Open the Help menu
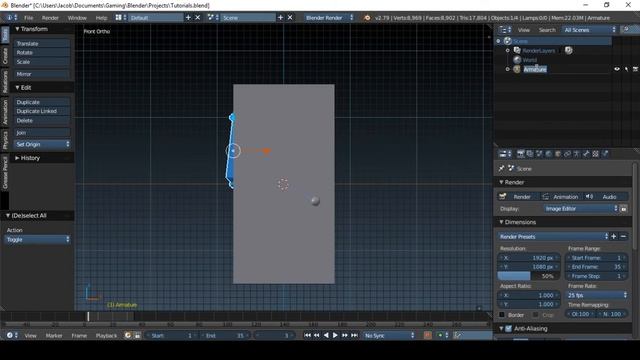Viewport: 640px width, 360px height. [101, 18]
